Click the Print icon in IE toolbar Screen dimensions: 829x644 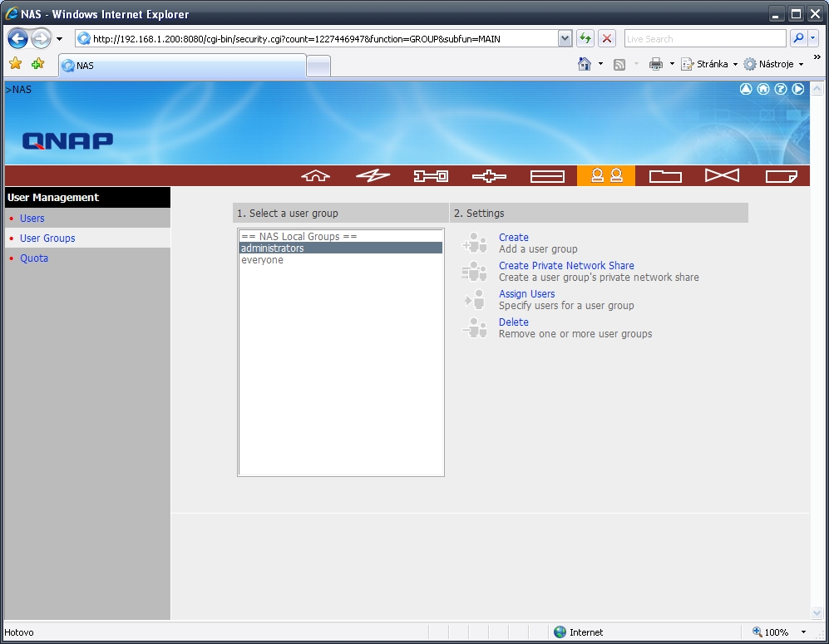(655, 65)
